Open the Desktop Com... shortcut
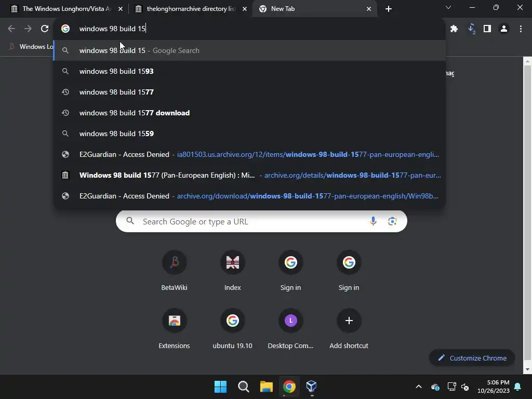 (290, 329)
